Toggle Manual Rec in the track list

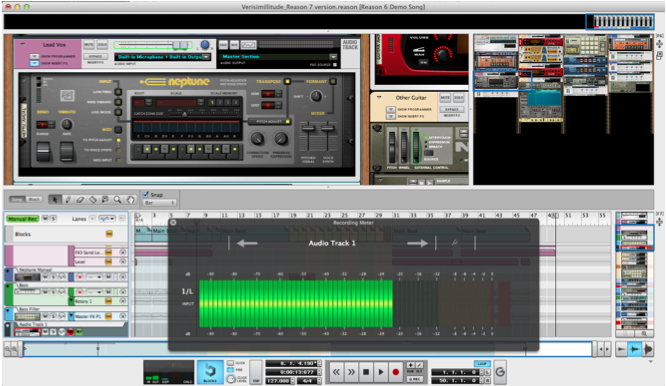(23, 219)
